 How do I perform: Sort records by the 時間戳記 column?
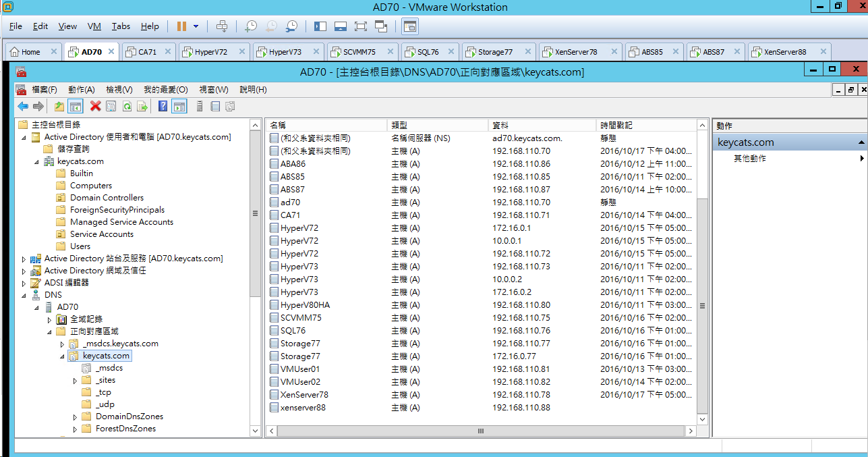(x=647, y=125)
